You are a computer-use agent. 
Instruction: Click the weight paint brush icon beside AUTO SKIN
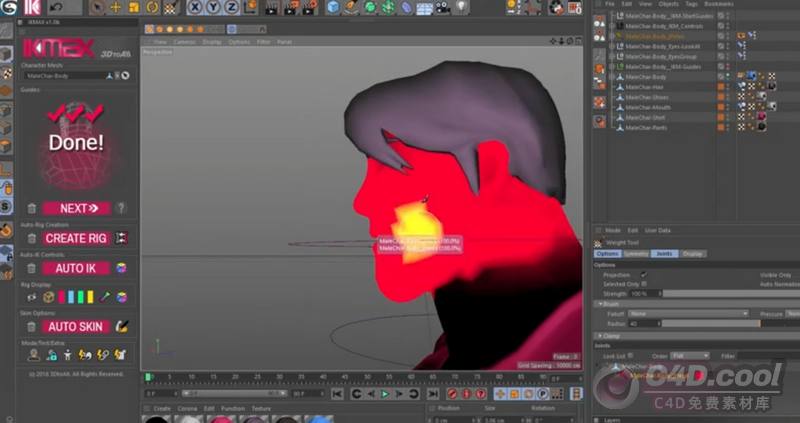pos(121,327)
